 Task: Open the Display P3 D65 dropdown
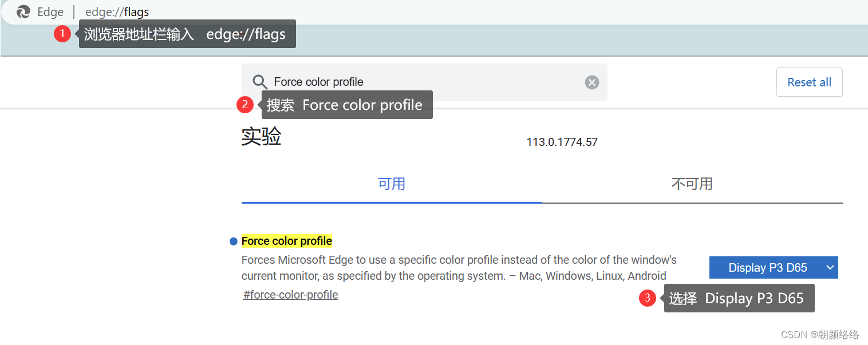pos(774,268)
